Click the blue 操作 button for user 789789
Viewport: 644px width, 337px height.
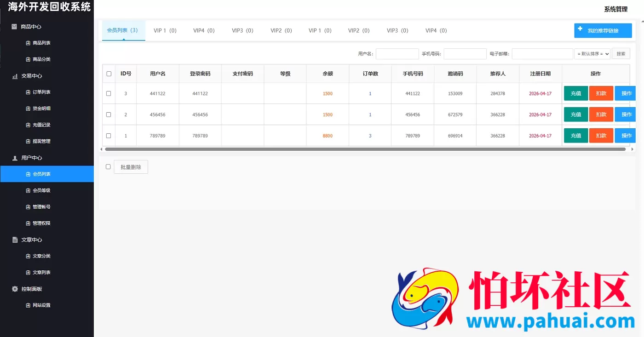click(x=626, y=136)
